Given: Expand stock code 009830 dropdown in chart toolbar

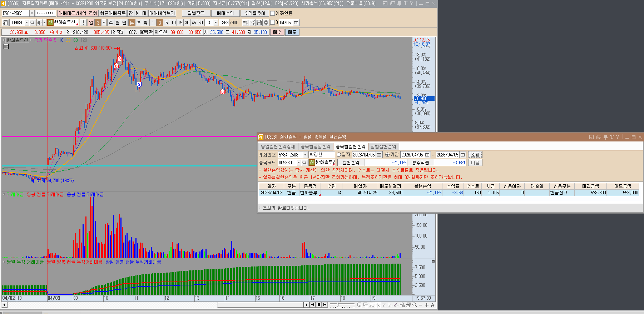Looking at the screenshot, I should [x=26, y=23].
